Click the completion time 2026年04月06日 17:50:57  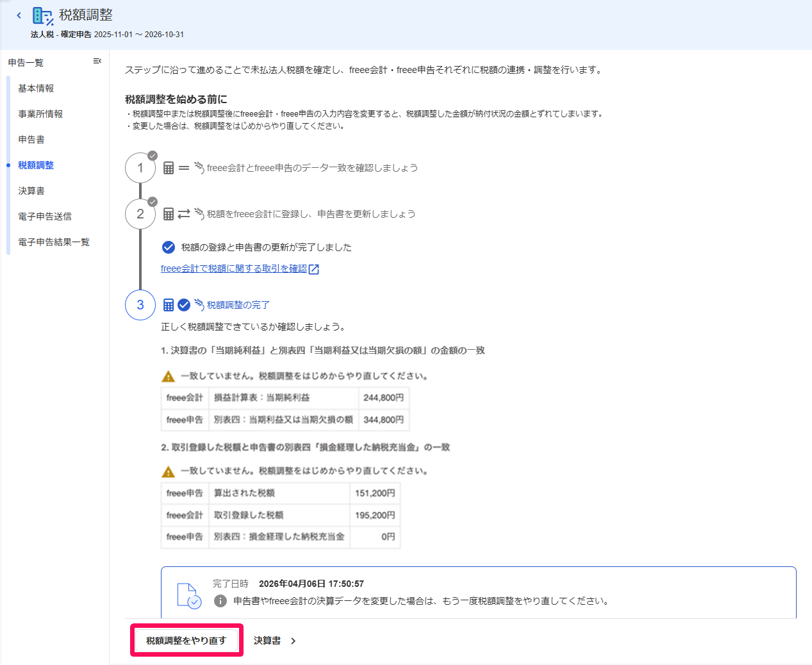pyautogui.click(x=311, y=584)
